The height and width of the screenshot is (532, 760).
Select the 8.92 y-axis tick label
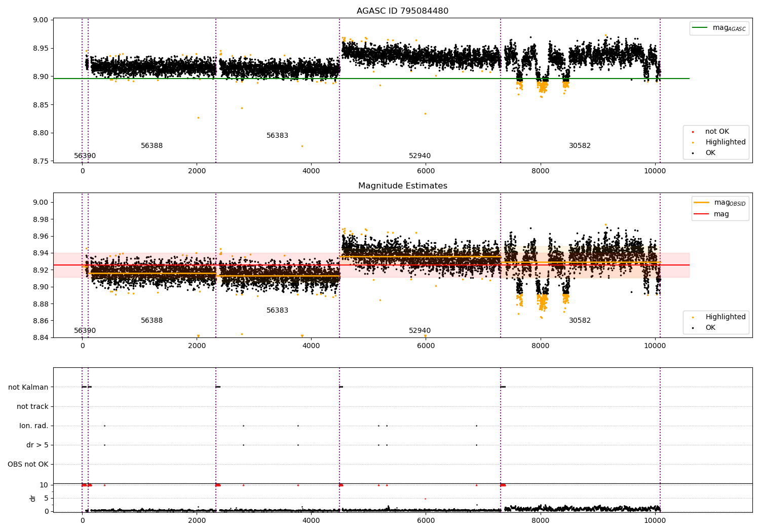(40, 271)
